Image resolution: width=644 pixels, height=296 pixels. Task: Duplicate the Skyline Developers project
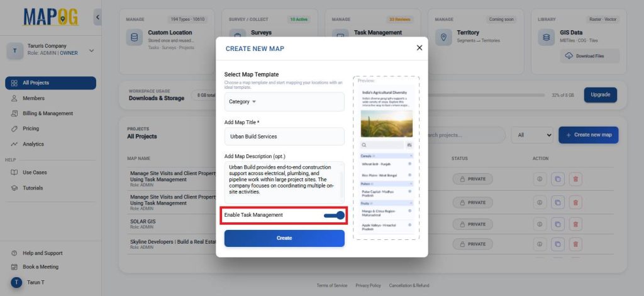(558, 244)
